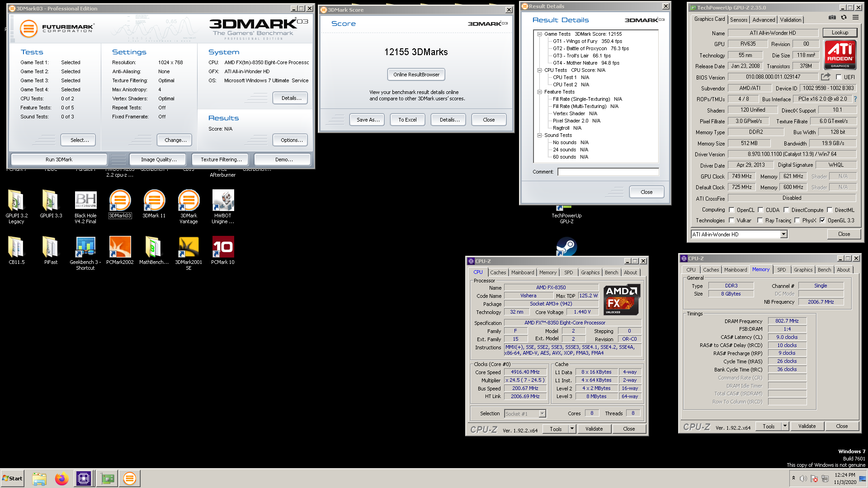Toggle the Ray Tracing checkbox
This screenshot has height=488, width=868.
[x=760, y=221]
